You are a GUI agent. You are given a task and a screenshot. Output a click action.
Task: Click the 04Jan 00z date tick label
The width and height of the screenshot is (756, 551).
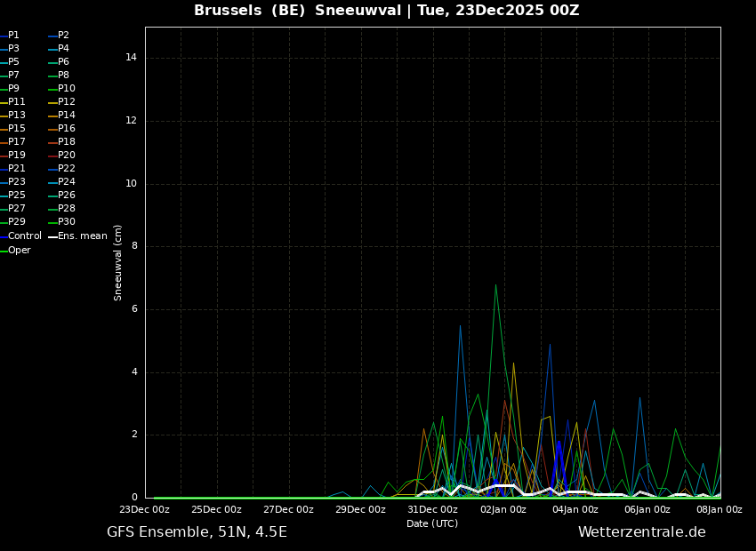tap(576, 510)
